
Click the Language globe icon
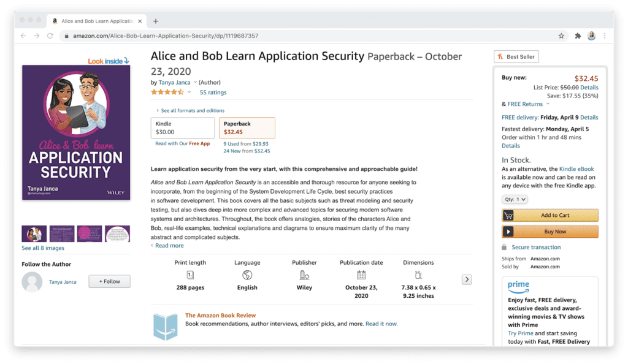[x=247, y=275]
